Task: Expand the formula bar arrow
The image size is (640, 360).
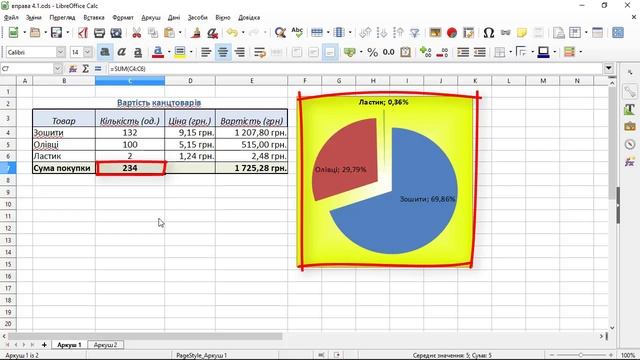Action: point(609,69)
